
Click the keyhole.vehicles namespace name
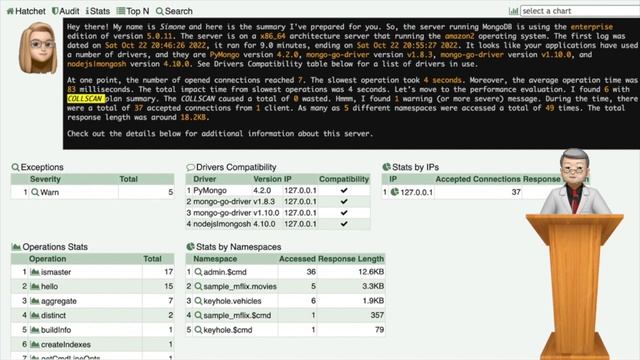232,301
